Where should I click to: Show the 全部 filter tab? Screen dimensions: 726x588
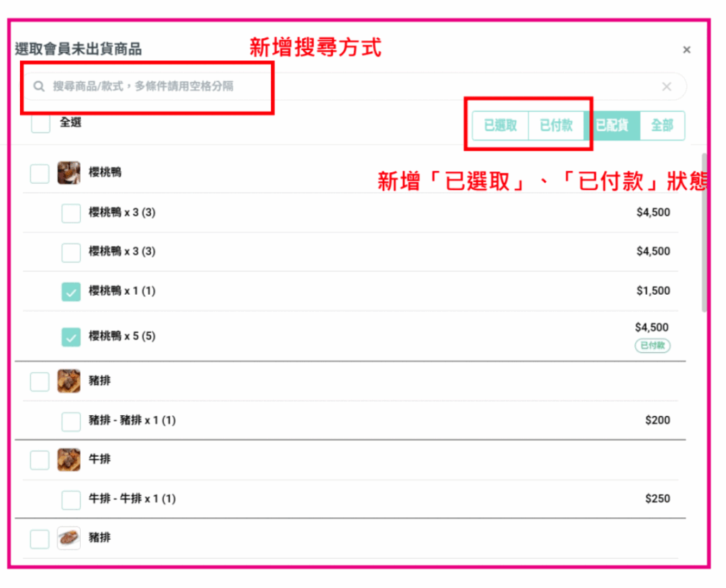point(662,125)
